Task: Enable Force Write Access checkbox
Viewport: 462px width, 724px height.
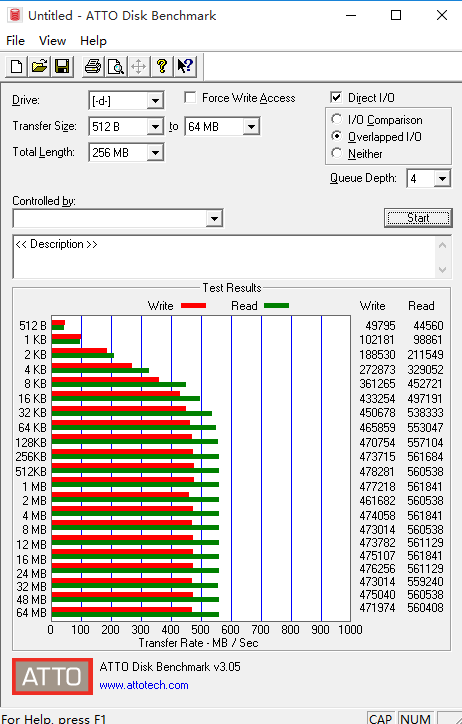Action: [190, 97]
